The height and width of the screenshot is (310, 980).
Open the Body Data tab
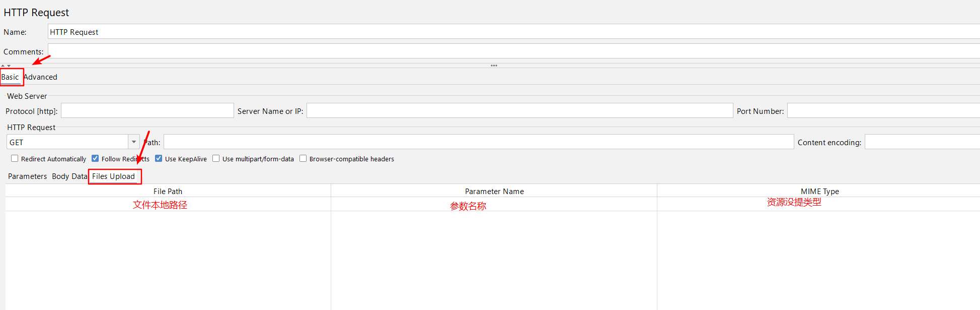(x=69, y=176)
